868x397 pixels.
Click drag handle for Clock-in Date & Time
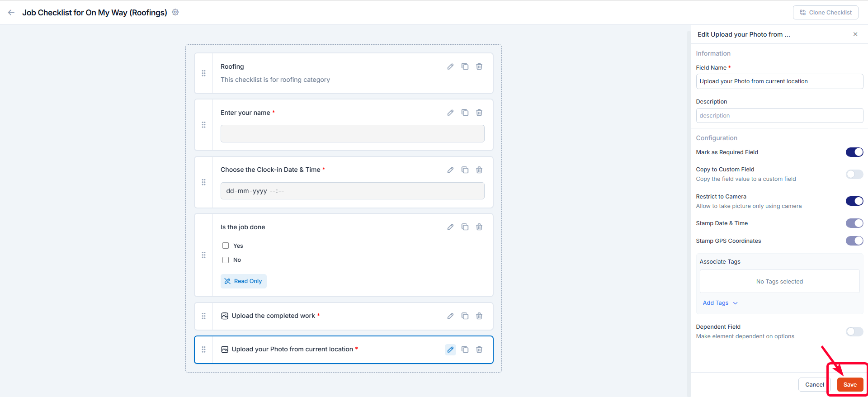click(x=203, y=182)
